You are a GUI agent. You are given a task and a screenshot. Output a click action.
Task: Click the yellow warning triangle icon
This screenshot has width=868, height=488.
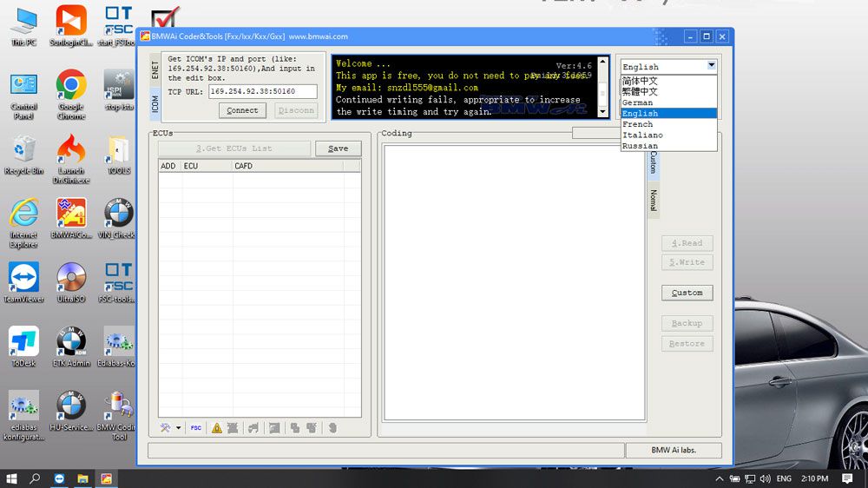pos(216,427)
